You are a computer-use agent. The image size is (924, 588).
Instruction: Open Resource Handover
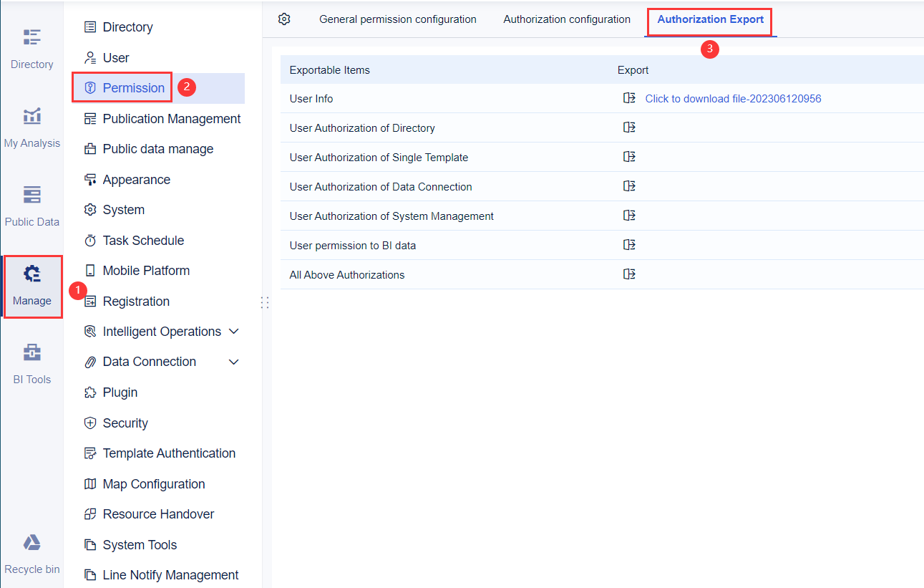click(157, 514)
